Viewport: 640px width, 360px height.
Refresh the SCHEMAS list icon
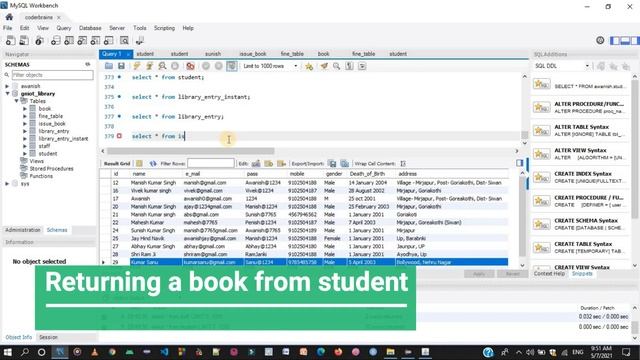click(87, 64)
